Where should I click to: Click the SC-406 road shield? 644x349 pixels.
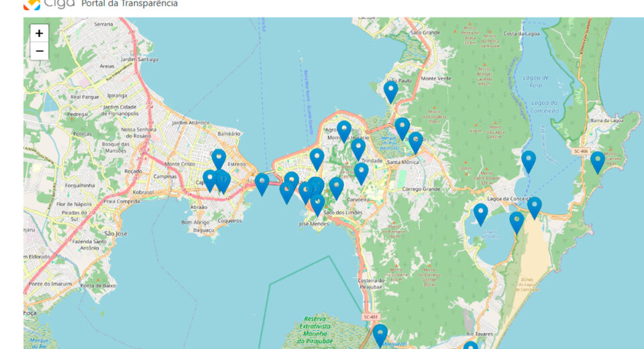[581, 151]
